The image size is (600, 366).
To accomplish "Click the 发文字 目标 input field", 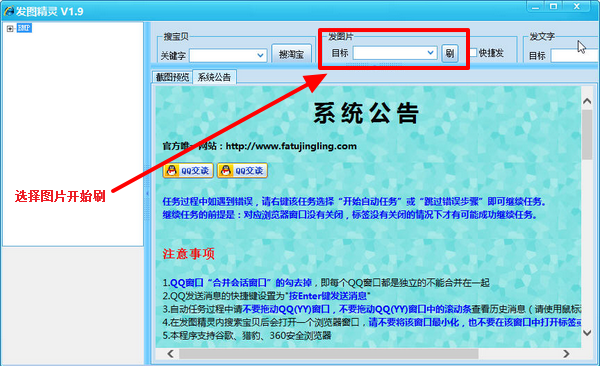I will coord(575,56).
